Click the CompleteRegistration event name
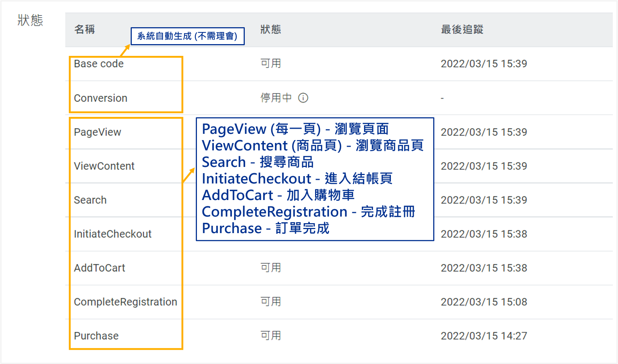The image size is (618, 364). coord(126,302)
